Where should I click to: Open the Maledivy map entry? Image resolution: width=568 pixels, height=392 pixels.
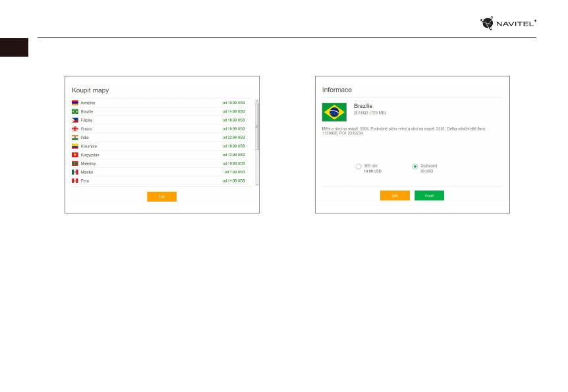pos(90,163)
